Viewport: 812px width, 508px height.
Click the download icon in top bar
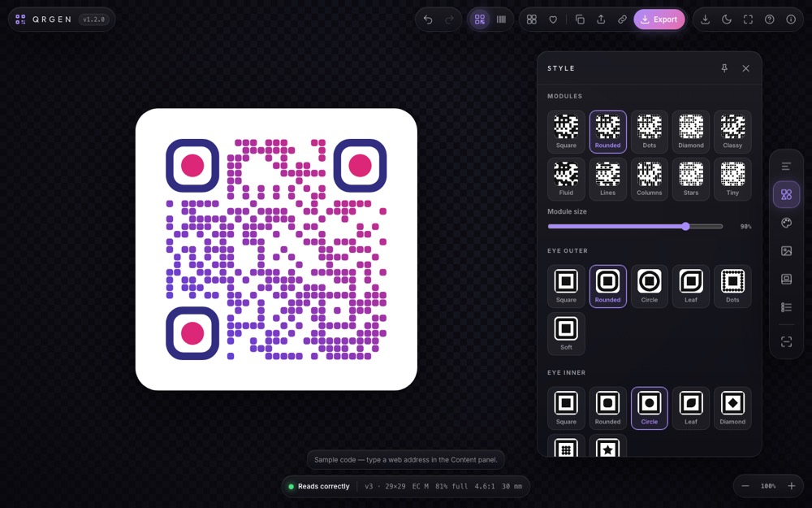coord(705,20)
